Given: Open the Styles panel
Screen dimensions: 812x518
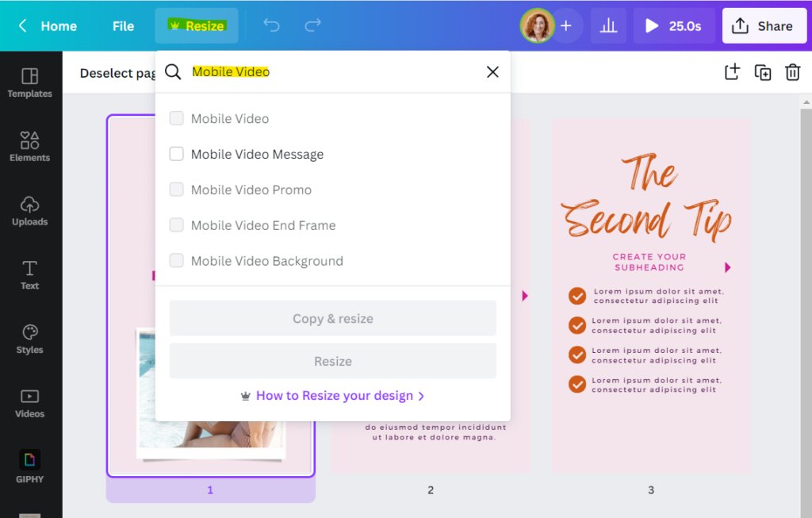Looking at the screenshot, I should 29,339.
